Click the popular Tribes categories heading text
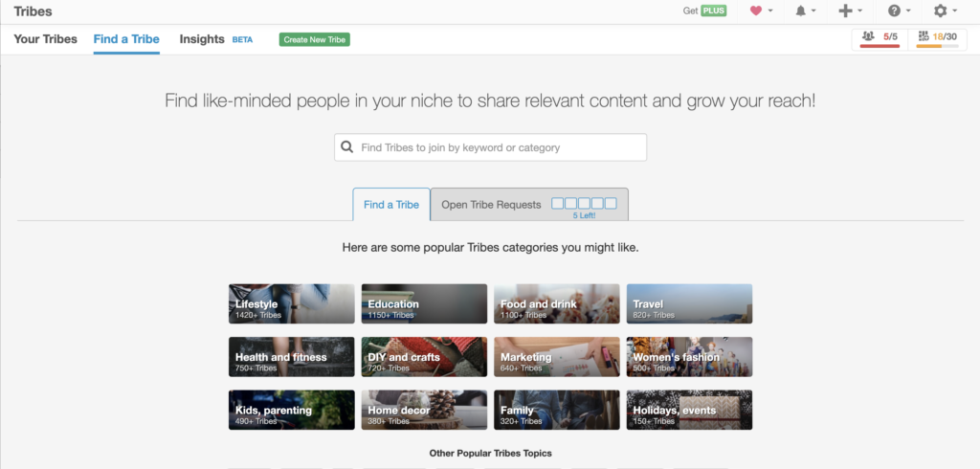 [x=491, y=248]
